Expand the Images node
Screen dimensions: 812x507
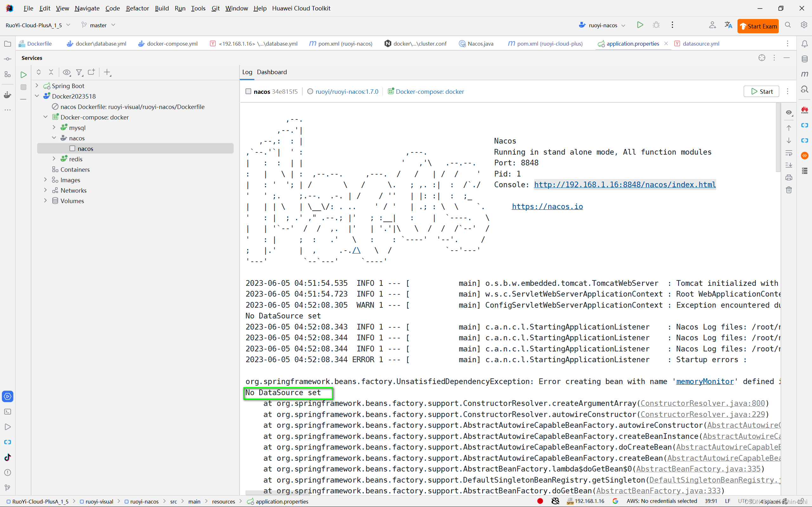[x=45, y=180]
